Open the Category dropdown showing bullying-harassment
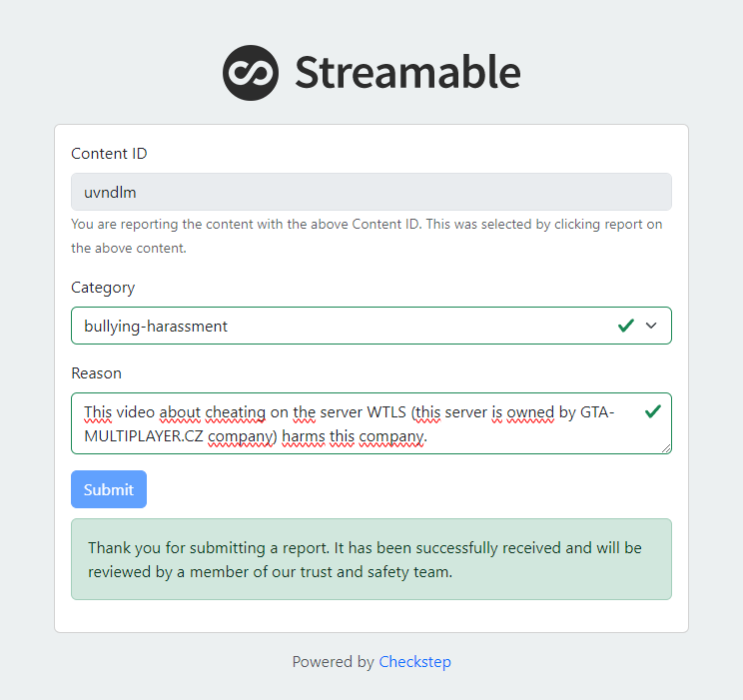Image resolution: width=743 pixels, height=700 pixels. click(340, 326)
